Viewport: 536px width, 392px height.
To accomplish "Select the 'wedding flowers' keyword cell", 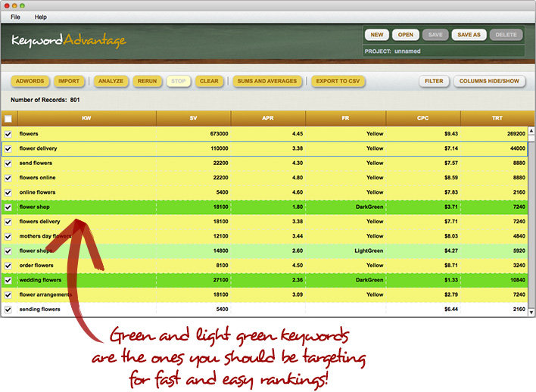I will coord(86,280).
